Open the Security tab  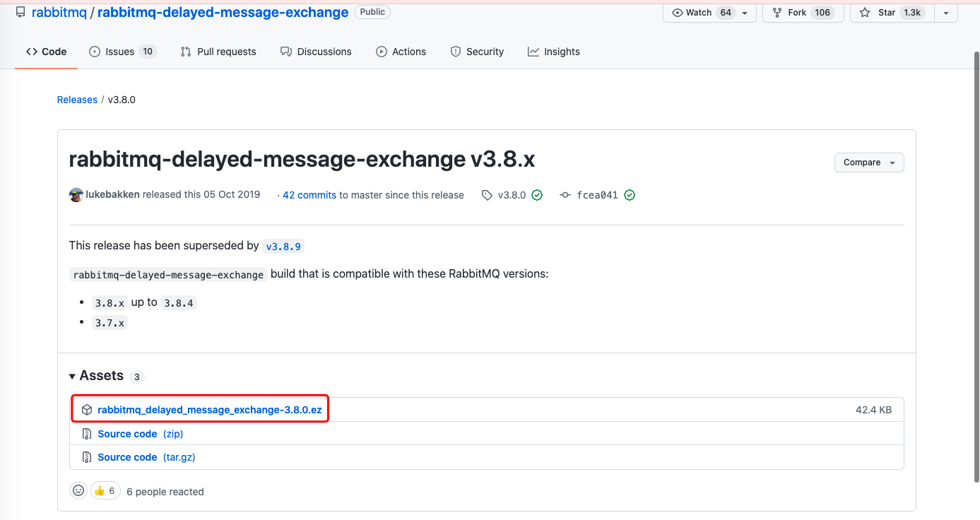pyautogui.click(x=477, y=52)
